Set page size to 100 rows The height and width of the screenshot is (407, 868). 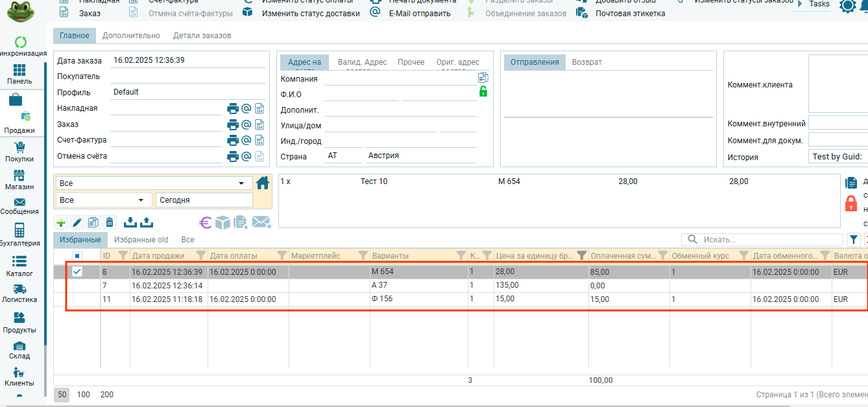click(83, 395)
